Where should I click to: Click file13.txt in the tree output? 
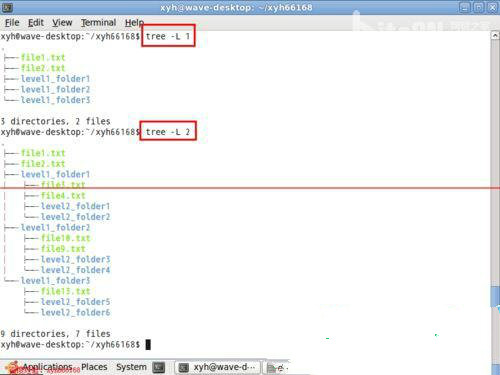65,291
